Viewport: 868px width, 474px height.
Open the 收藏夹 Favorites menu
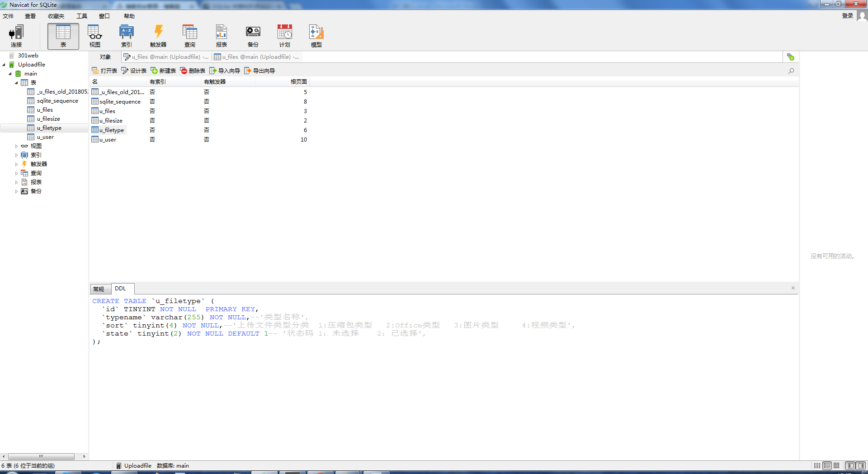point(56,16)
